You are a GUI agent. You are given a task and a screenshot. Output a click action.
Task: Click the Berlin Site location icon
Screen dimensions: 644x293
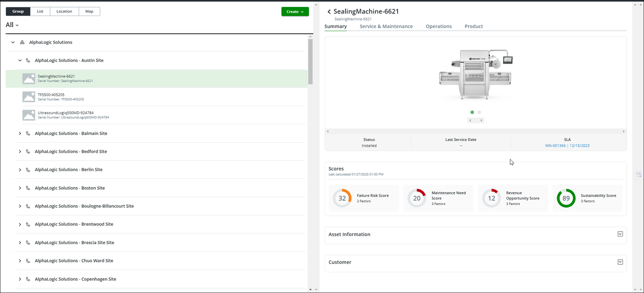pyautogui.click(x=28, y=170)
